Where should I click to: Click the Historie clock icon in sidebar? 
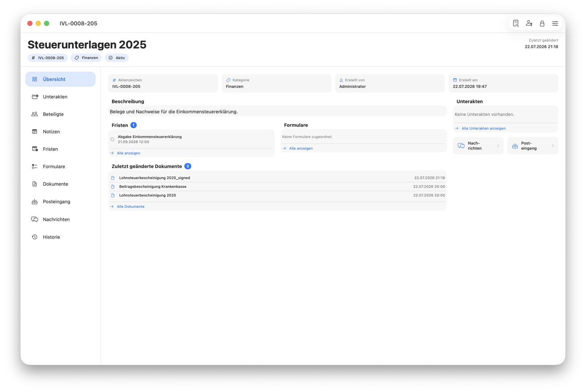[34, 237]
